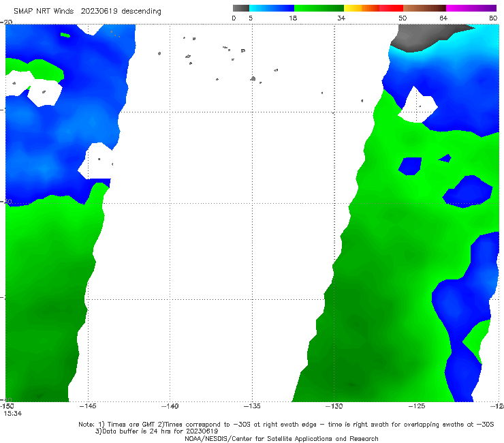
Task: Click the longitude label '-130'
Action: (x=334, y=406)
